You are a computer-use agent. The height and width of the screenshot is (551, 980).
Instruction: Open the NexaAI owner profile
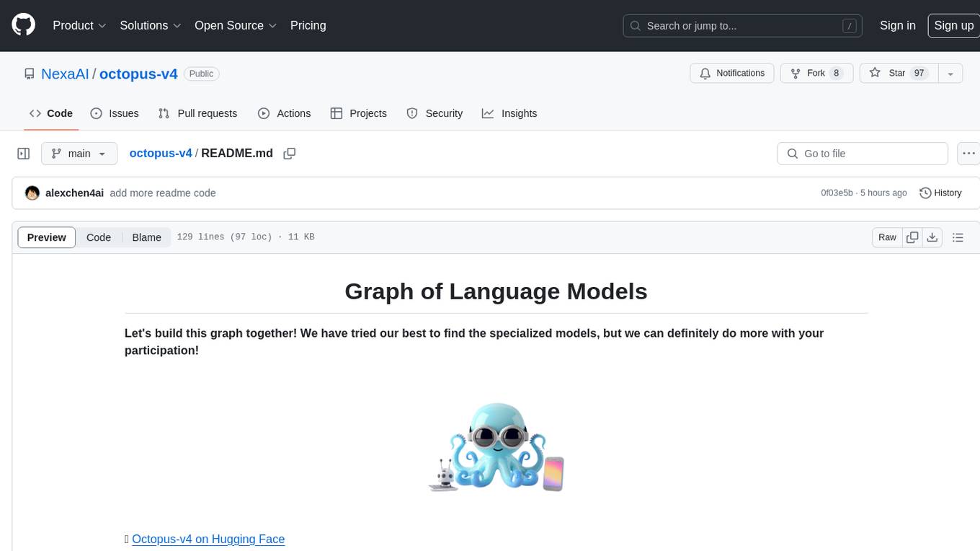[x=65, y=74]
